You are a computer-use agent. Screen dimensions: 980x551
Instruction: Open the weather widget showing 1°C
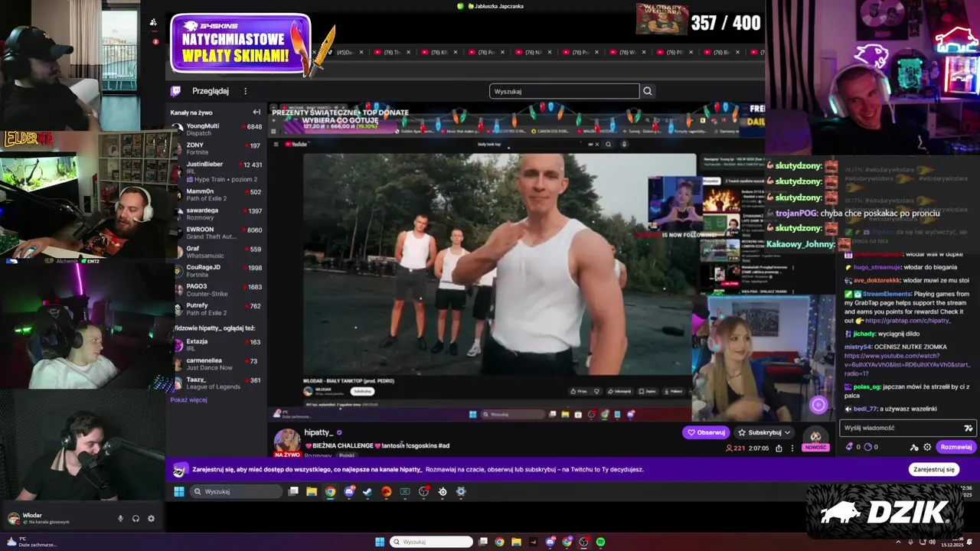point(31,542)
